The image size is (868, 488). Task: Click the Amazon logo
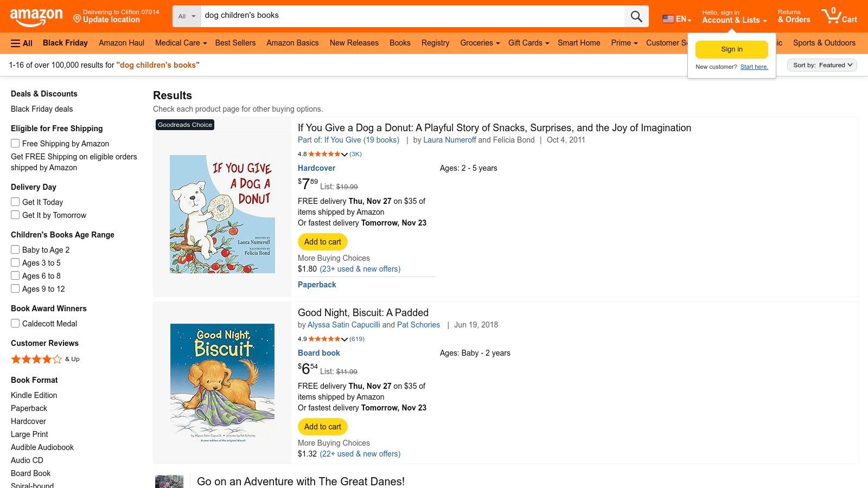point(36,17)
